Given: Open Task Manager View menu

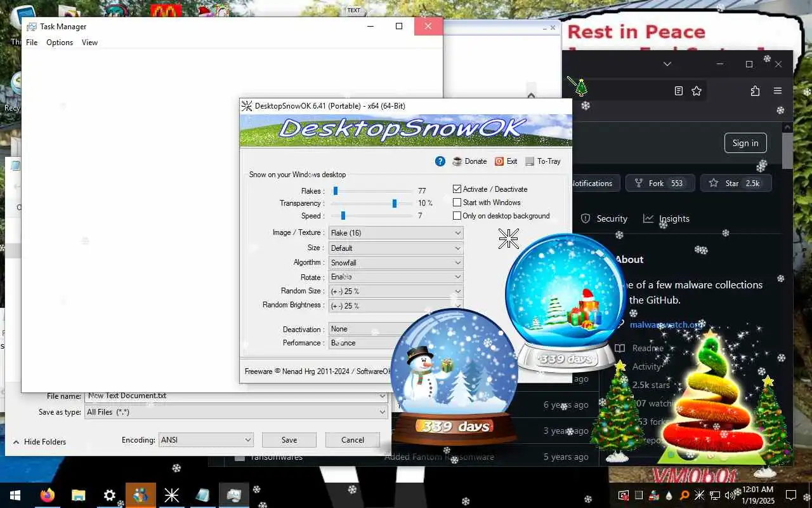Looking at the screenshot, I should [x=89, y=43].
